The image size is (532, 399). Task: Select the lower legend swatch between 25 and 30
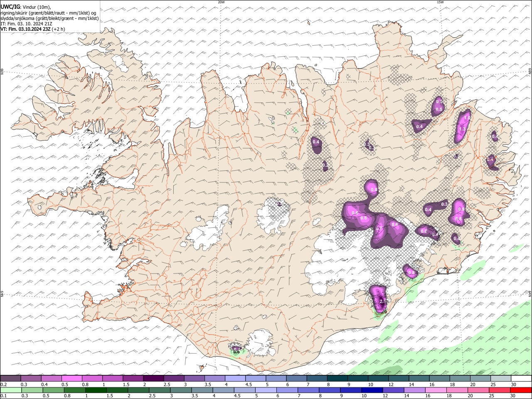500,390
